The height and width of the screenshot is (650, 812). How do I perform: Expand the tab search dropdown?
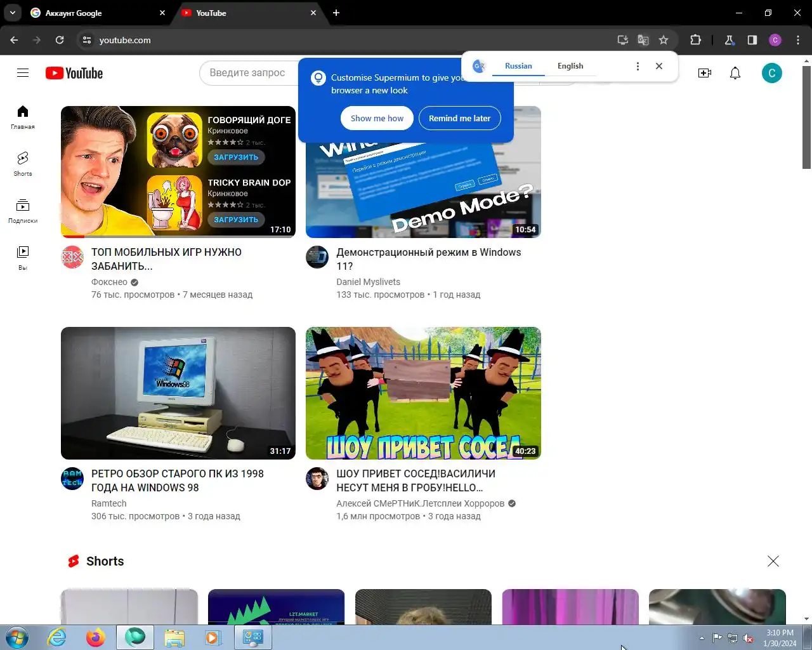pos(13,13)
